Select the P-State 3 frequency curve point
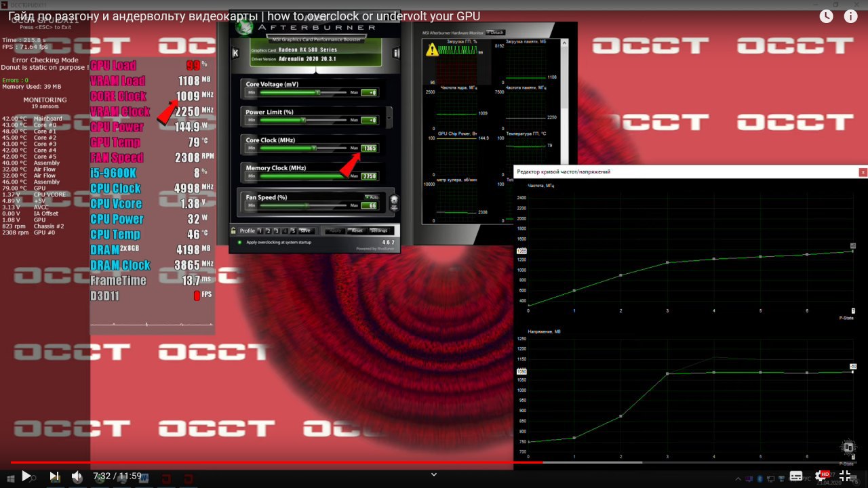The width and height of the screenshot is (868, 488). coord(667,262)
